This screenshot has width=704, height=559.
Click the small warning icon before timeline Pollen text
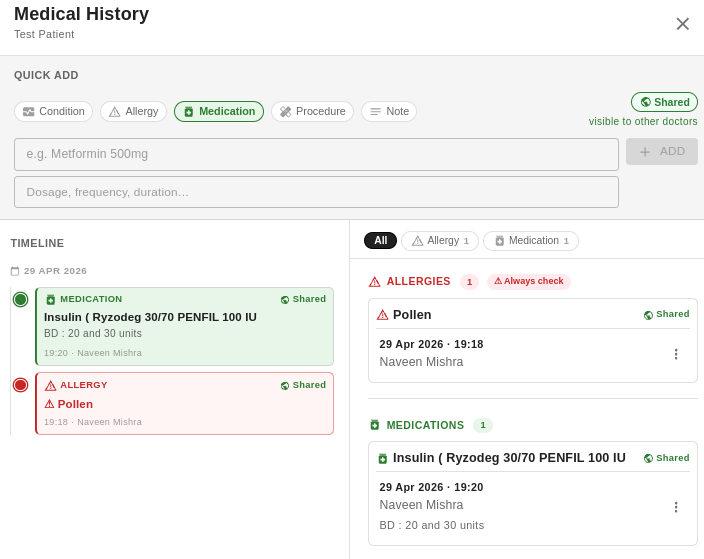click(49, 404)
